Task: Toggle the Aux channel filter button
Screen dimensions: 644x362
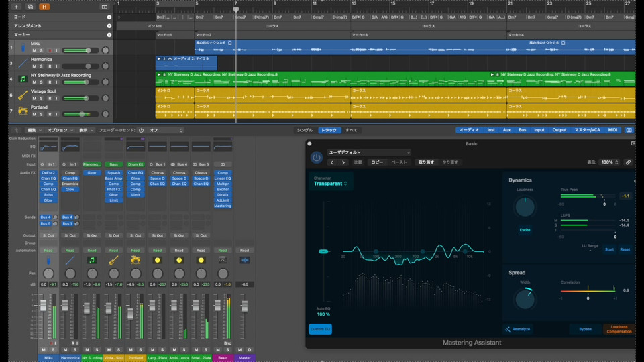Action: click(x=507, y=129)
